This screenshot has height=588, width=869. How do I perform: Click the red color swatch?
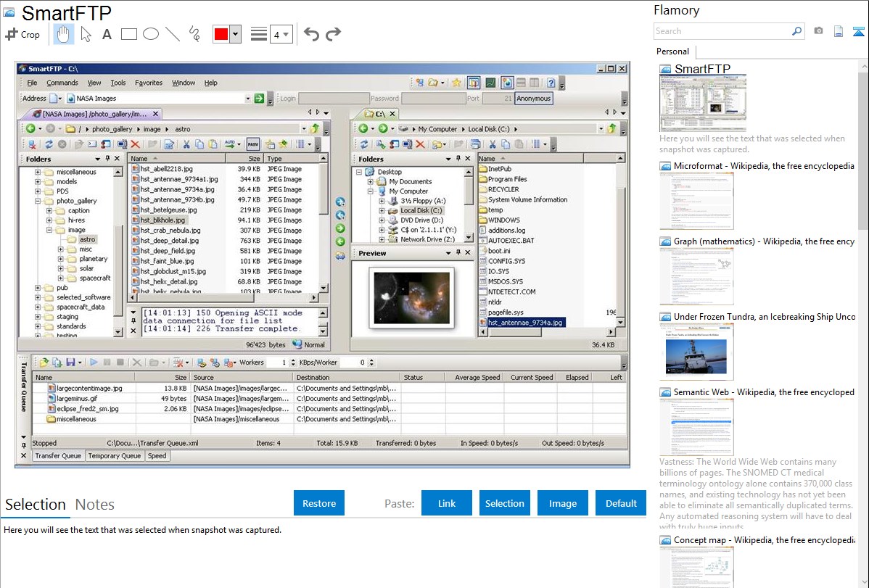pyautogui.click(x=221, y=34)
